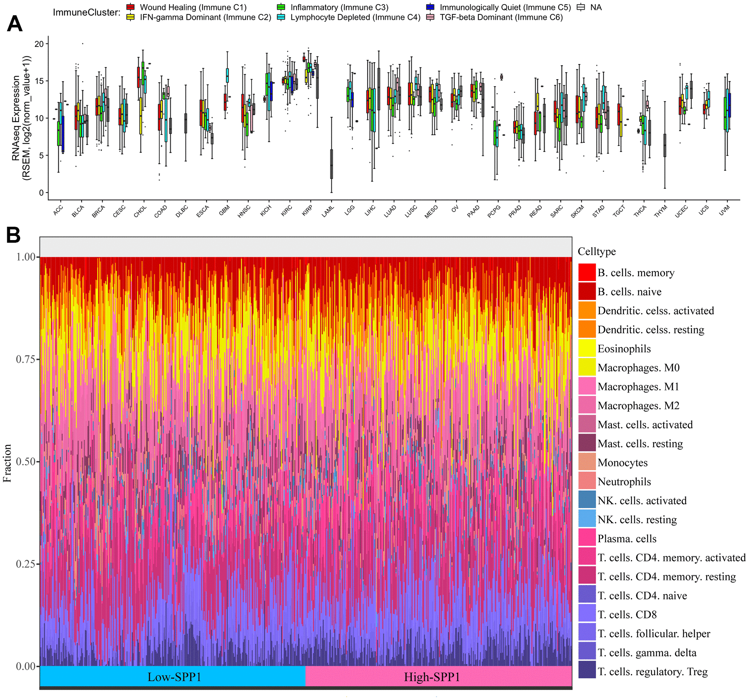Click the T. cells. CD4. memory. resting text
749x700 pixels.
click(x=667, y=576)
